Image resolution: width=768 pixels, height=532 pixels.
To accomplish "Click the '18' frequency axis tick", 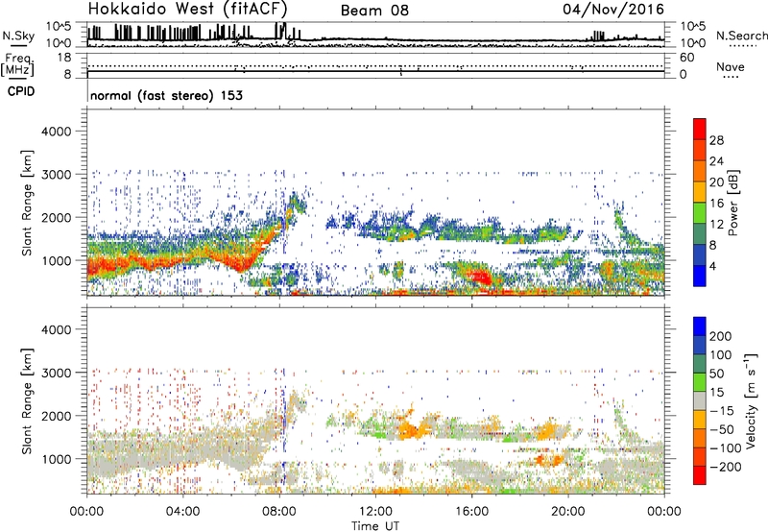I will click(64, 58).
